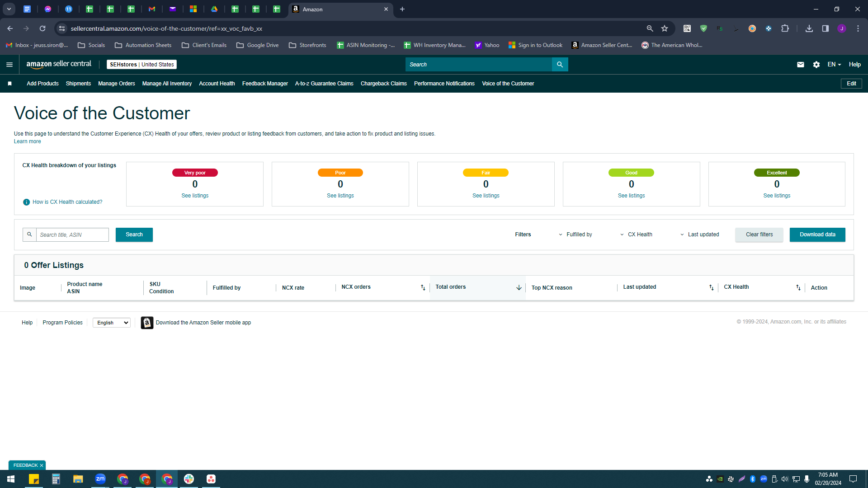Open the Chrome tab search dropdown arrow

tap(9, 9)
